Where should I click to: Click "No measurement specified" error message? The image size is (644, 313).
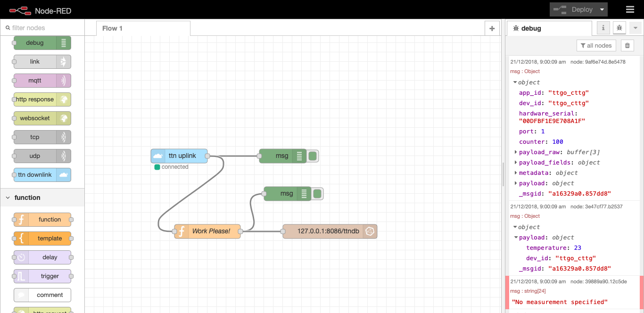560,302
